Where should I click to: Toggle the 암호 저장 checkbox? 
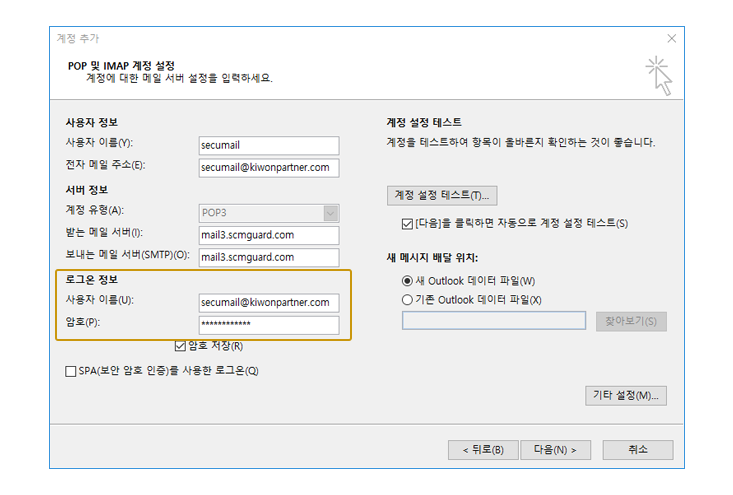[x=180, y=346]
